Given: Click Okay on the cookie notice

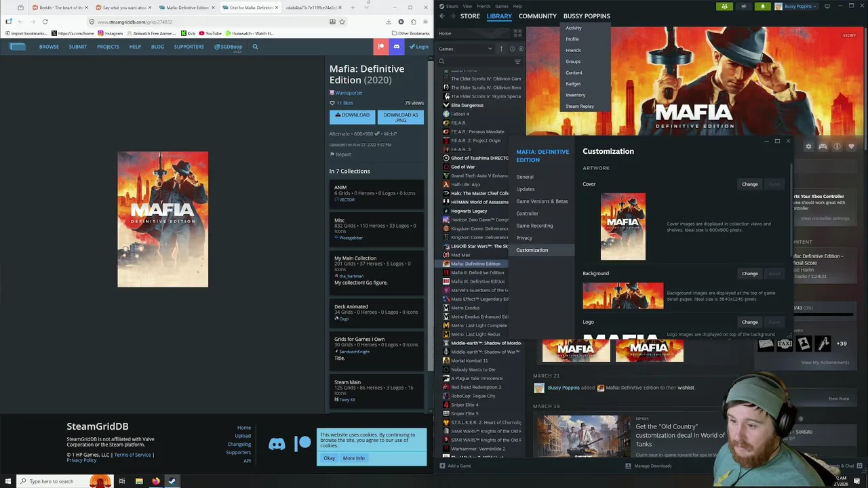Looking at the screenshot, I should [329, 458].
